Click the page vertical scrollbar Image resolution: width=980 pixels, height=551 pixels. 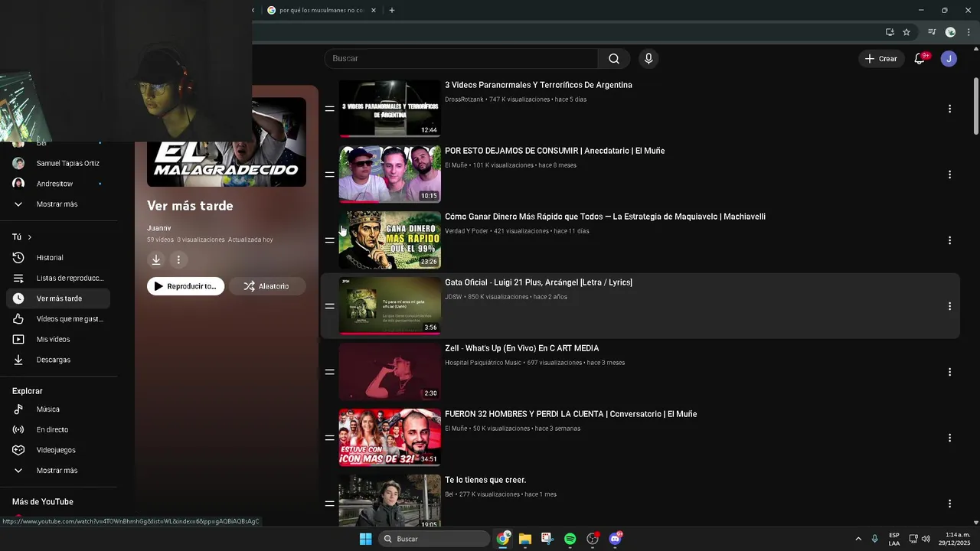tap(975, 106)
